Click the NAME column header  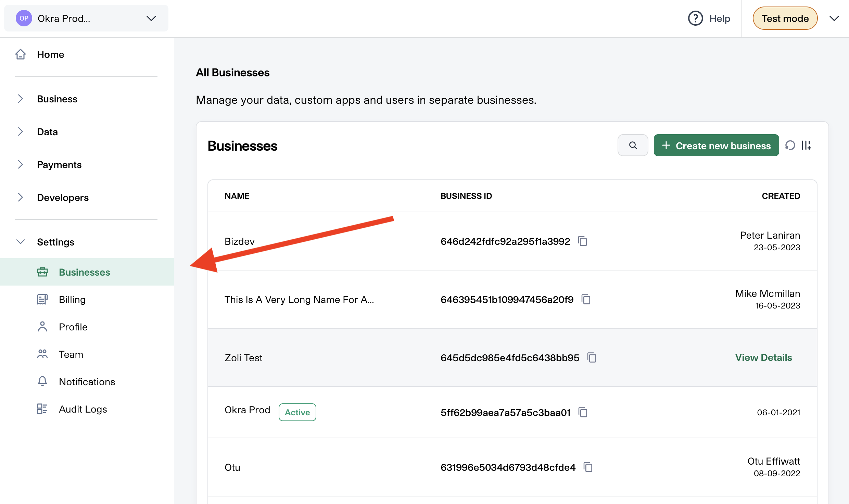point(237,196)
